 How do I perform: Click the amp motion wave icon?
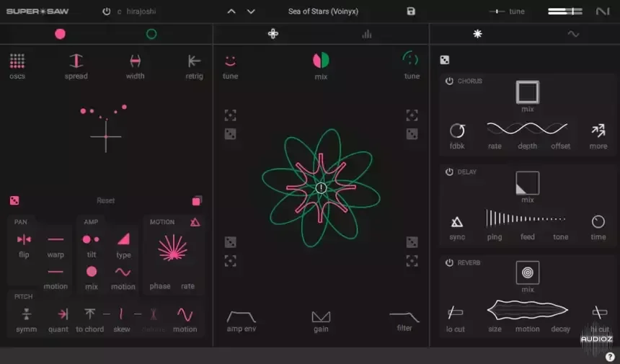(x=123, y=272)
